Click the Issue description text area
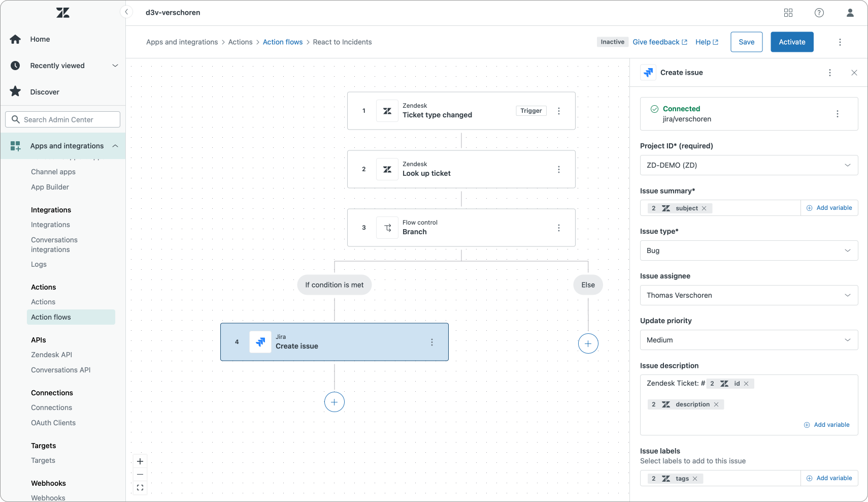 [749, 405]
